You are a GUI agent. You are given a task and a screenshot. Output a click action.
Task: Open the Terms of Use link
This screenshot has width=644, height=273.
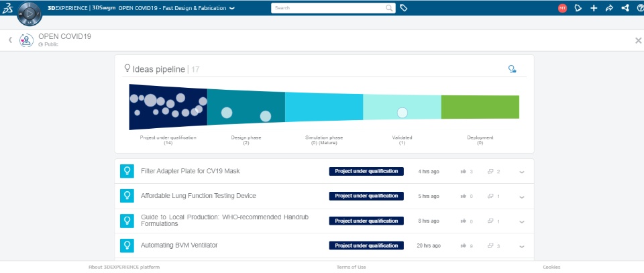(x=351, y=267)
